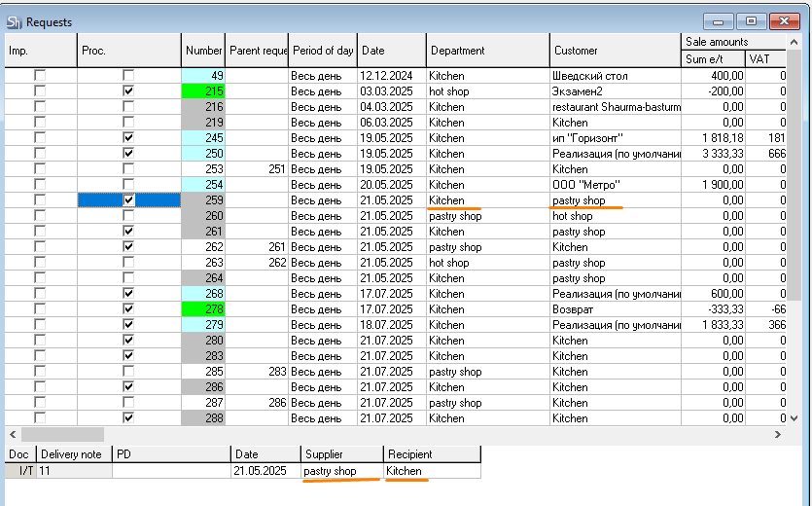This screenshot has height=506, width=812.
Task: Uncheck the Proc. checkbox for request 215
Action: tap(128, 91)
